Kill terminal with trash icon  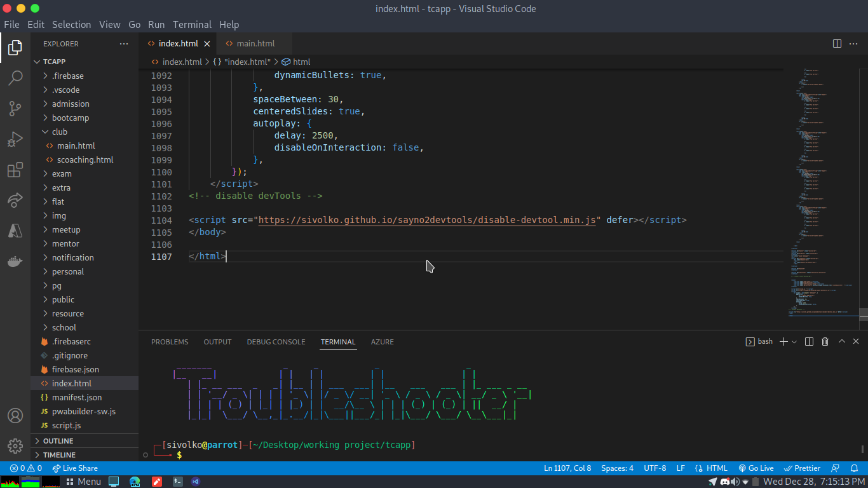[825, 341]
